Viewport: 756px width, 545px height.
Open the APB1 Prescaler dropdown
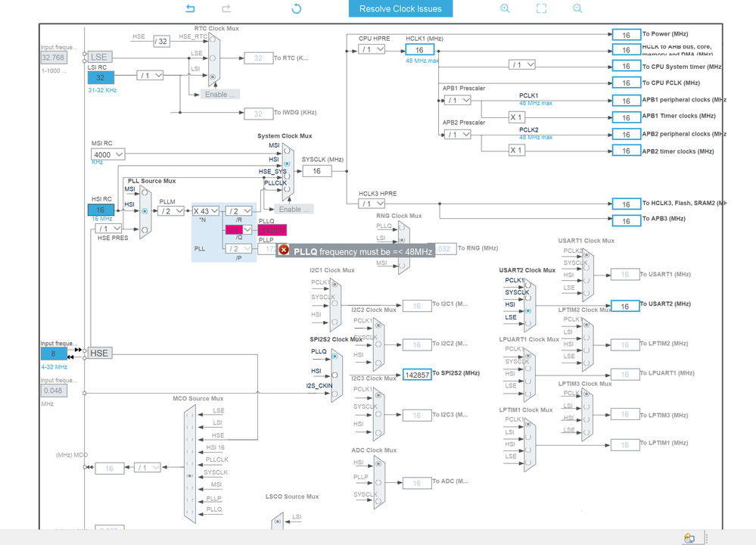click(458, 101)
